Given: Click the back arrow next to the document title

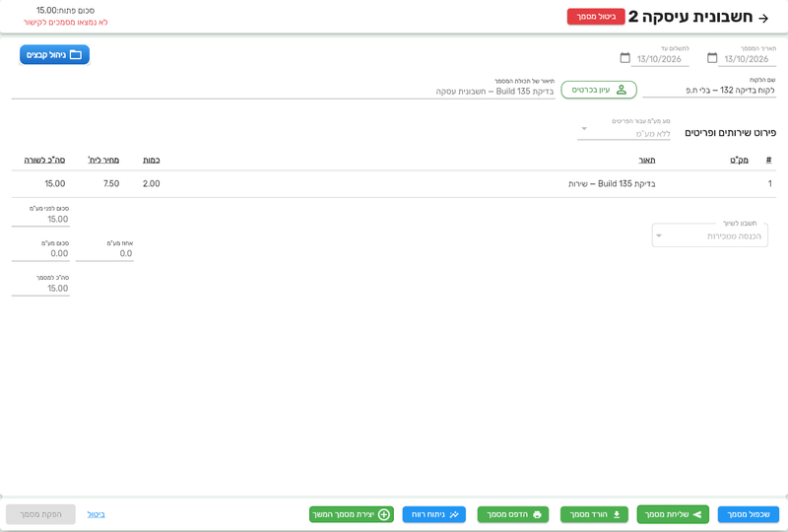Looking at the screenshot, I should [763, 18].
